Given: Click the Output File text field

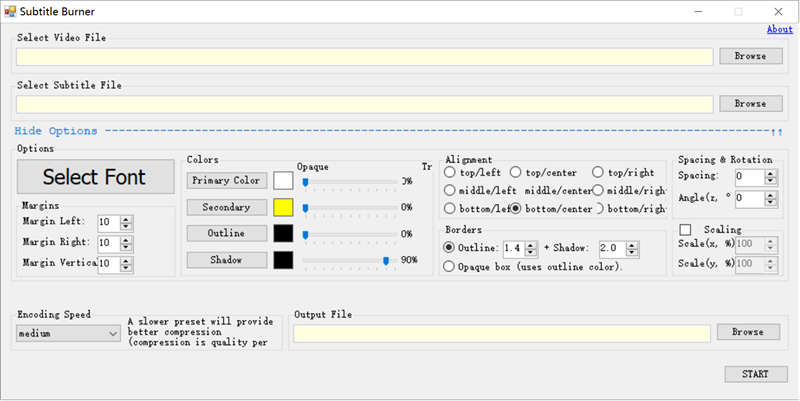Looking at the screenshot, I should pyautogui.click(x=501, y=333).
